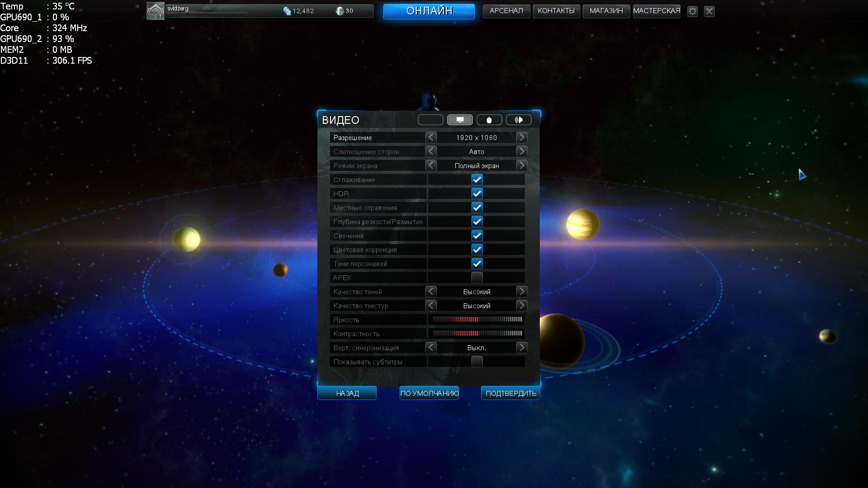Click the X exit icon in top bar
868x488 pixels.
click(709, 11)
